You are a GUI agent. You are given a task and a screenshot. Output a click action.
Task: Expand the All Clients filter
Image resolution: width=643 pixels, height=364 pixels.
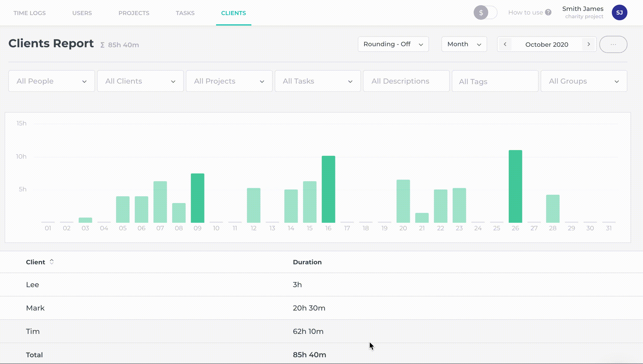point(140,81)
